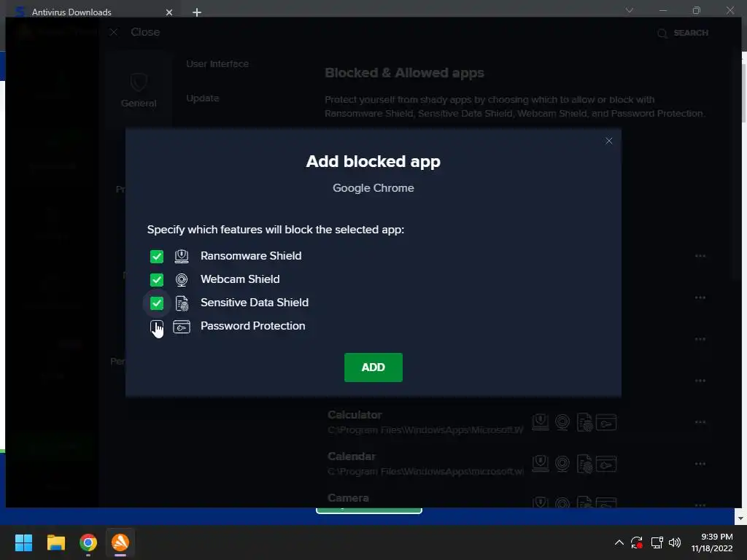
Task: Open the volume speaker tray icon
Action: [675, 542]
